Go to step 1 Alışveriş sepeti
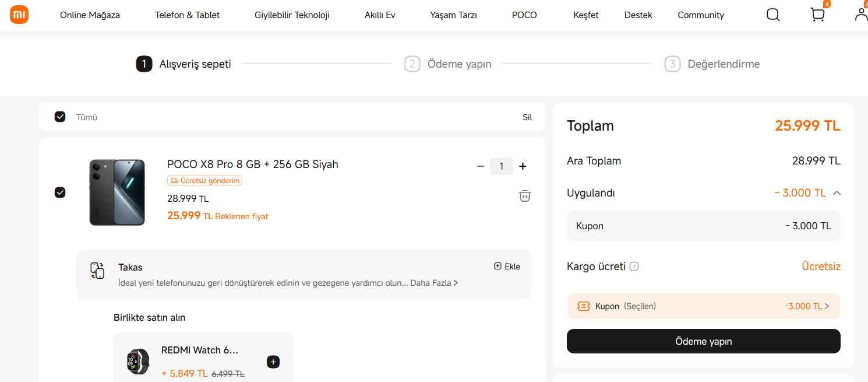The image size is (868, 382). [184, 64]
